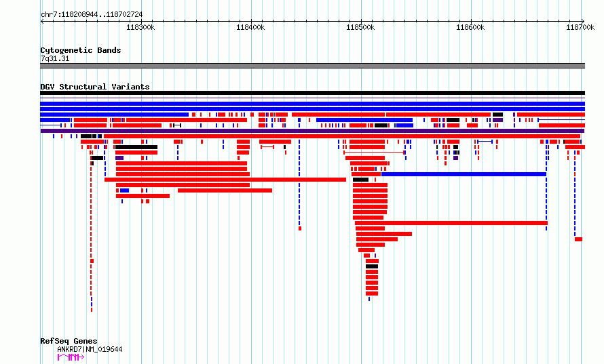Click the long red variant spanning 118270k to 118485k
Screen dimensions: 604x364
coord(225,180)
